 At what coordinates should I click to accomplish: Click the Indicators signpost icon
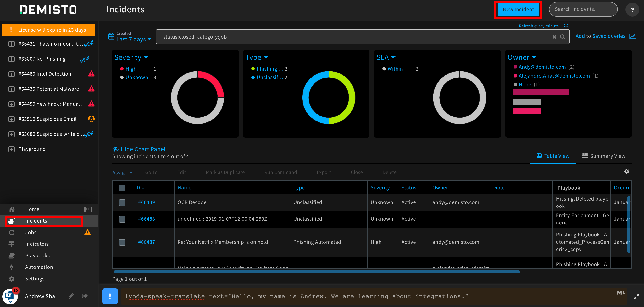[12, 244]
